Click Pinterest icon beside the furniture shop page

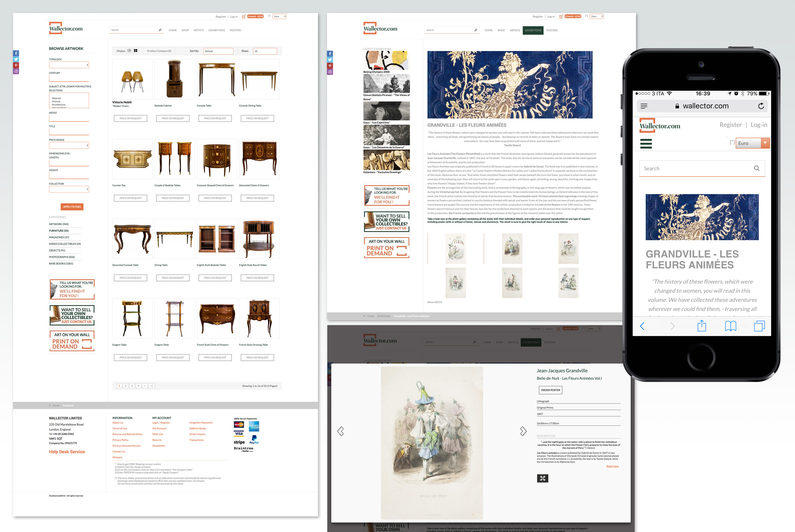(16, 65)
